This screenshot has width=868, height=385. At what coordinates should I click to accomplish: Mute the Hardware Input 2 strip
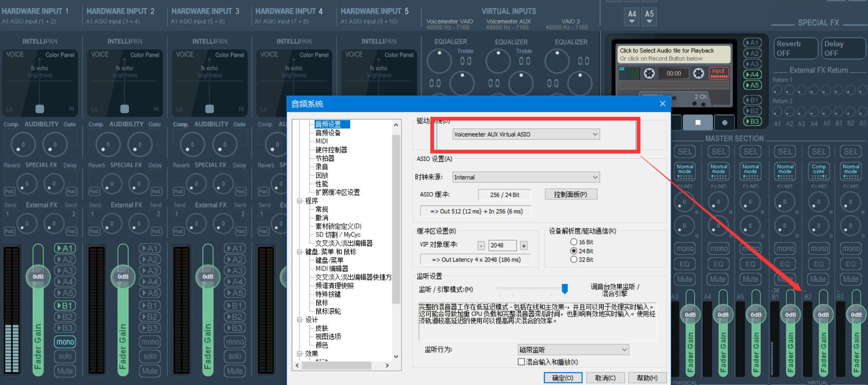(x=150, y=371)
